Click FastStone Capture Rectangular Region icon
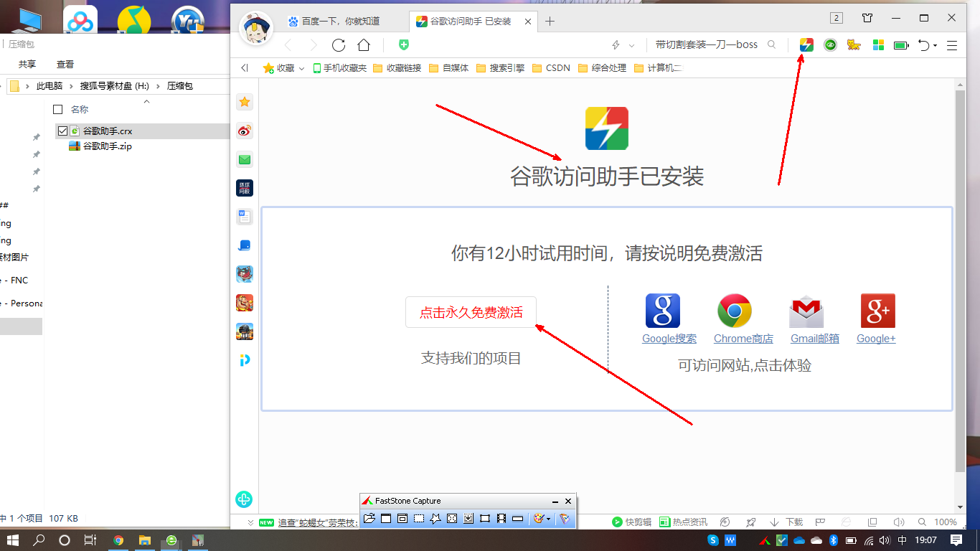Viewport: 980px width, 551px height. point(419,518)
